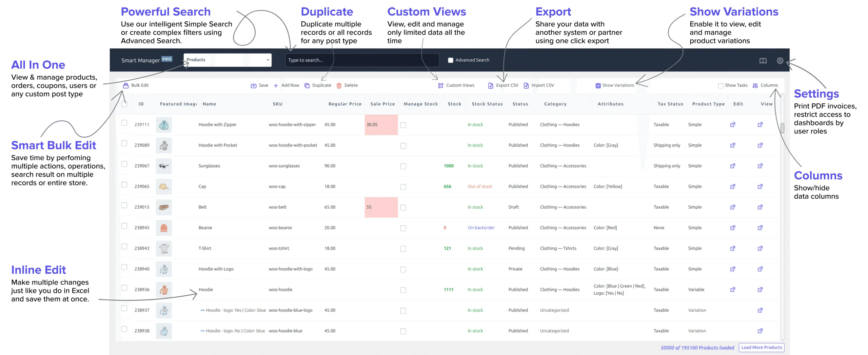Click the Delete trash icon
Screen dimensions: 868x355
coord(339,85)
